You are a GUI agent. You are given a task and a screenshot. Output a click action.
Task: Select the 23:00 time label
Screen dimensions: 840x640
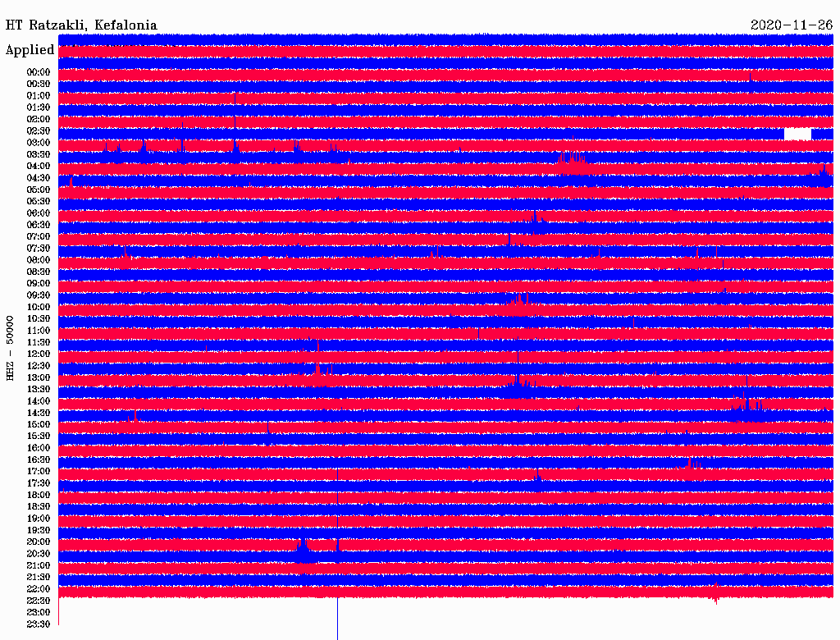pos(39,612)
